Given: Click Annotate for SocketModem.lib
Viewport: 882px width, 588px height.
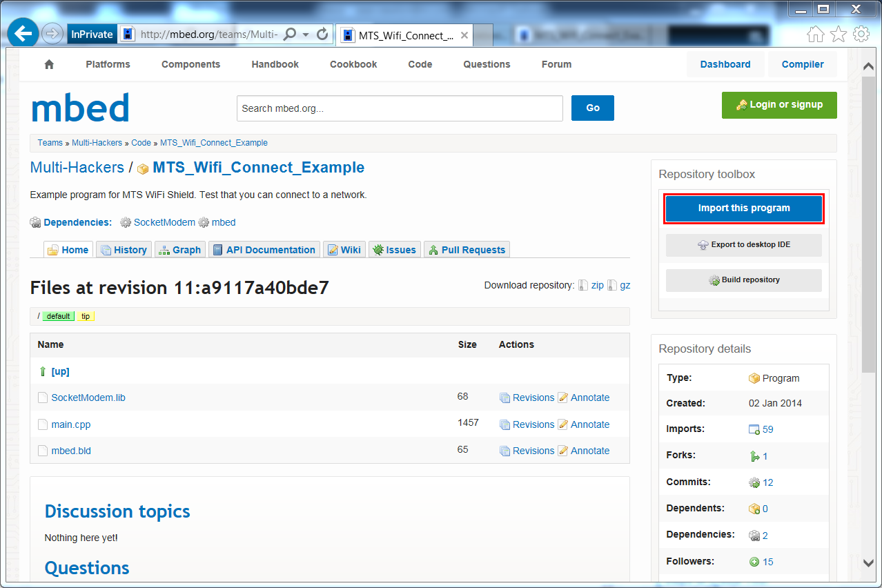Looking at the screenshot, I should point(589,398).
